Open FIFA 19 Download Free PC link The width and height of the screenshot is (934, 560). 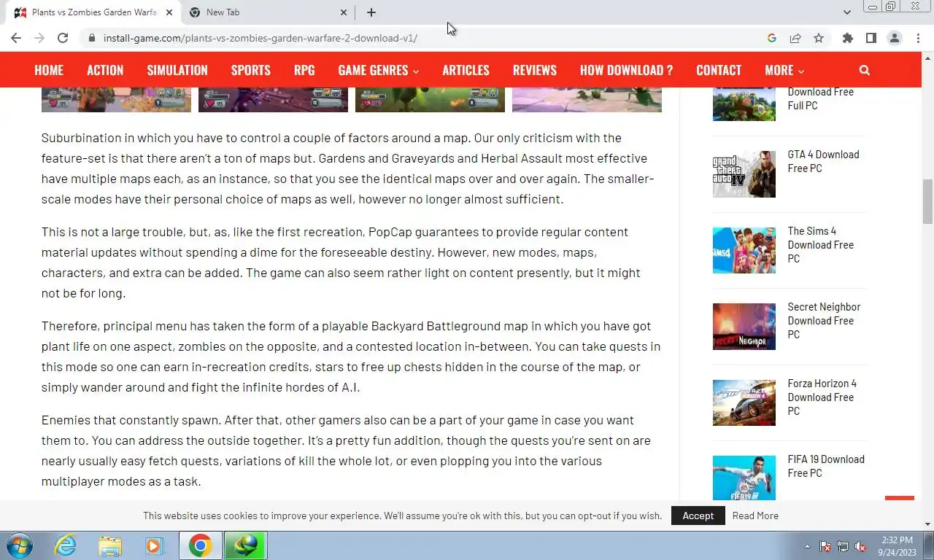pyautogui.click(x=826, y=466)
